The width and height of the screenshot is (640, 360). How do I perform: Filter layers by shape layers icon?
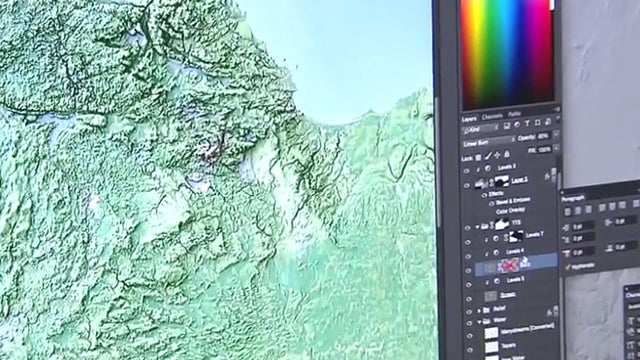(x=538, y=122)
